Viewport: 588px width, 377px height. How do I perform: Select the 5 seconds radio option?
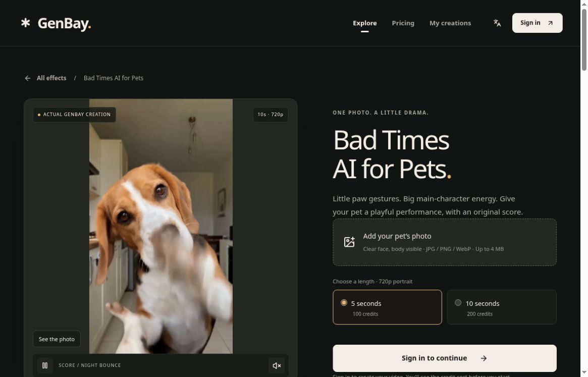(344, 303)
